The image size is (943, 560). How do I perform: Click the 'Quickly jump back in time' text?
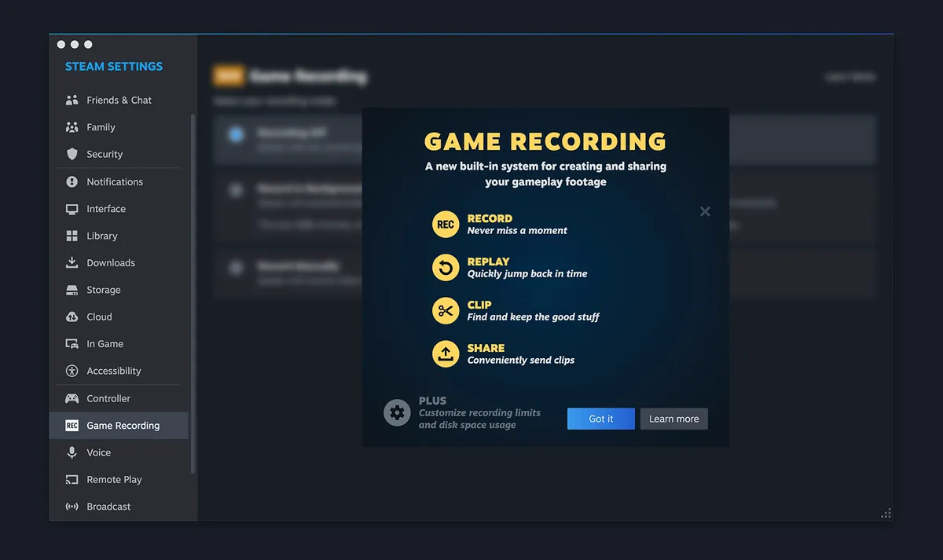527,274
